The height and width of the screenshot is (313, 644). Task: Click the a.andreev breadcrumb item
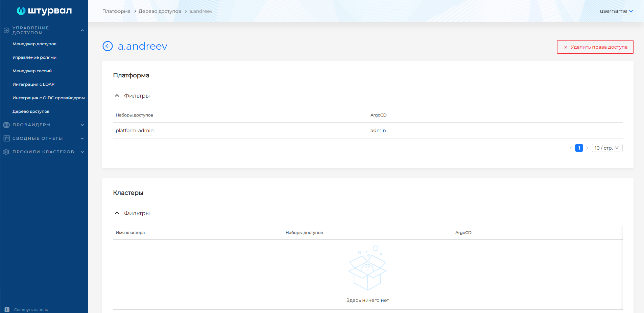(x=201, y=11)
